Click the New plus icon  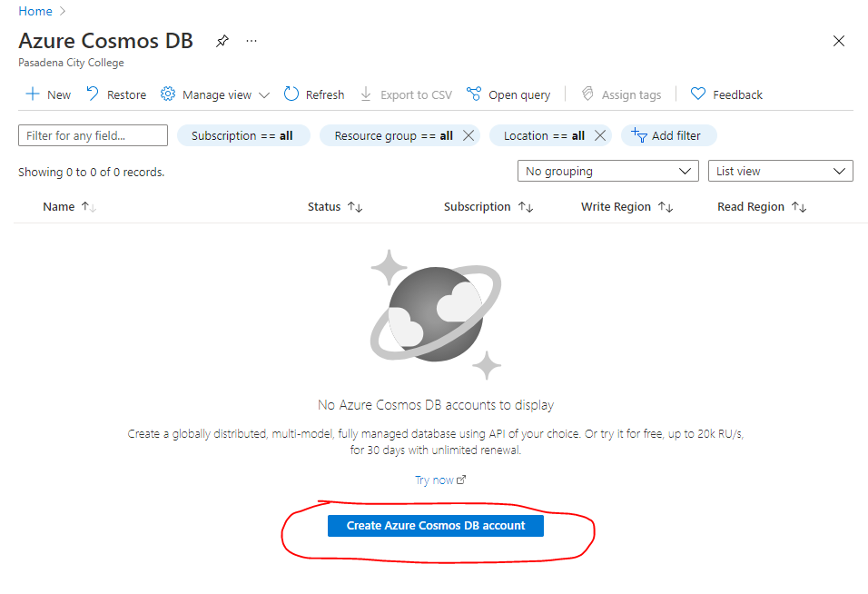[x=33, y=94]
